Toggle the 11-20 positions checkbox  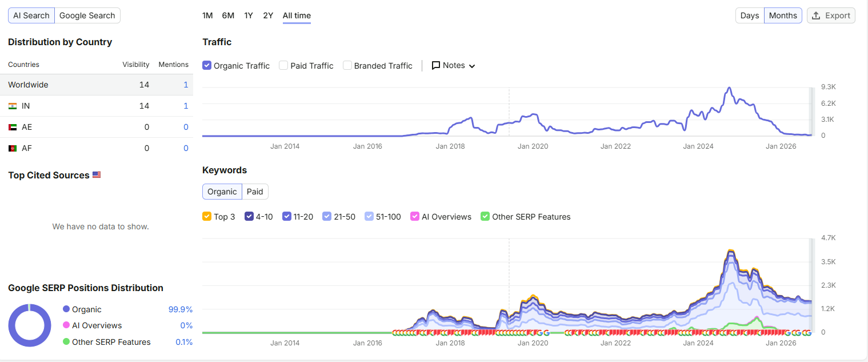pos(287,216)
